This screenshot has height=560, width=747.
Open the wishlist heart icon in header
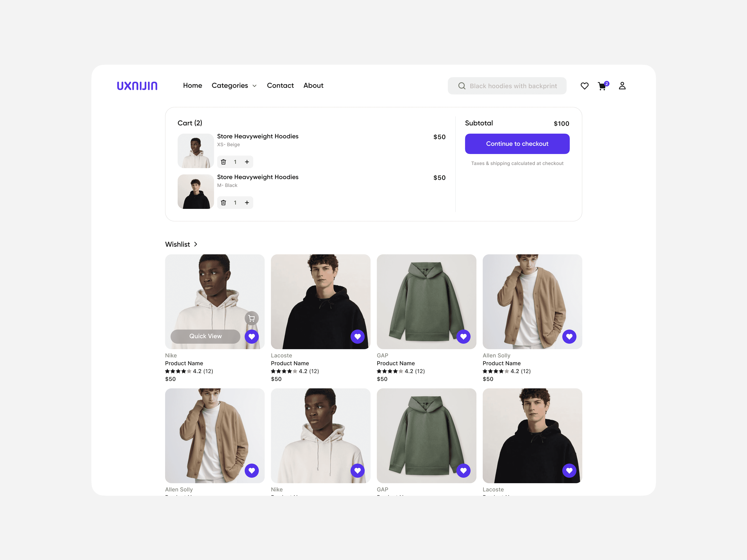(x=585, y=86)
